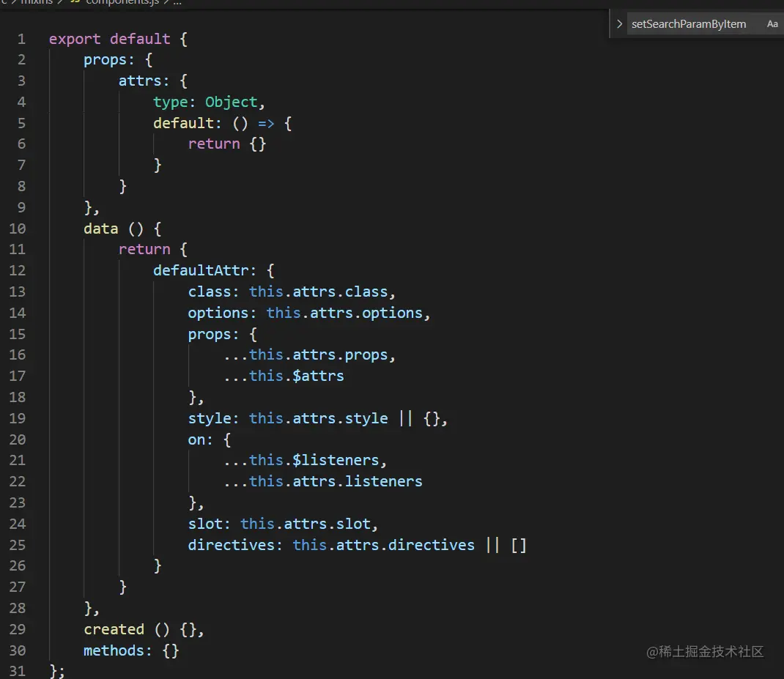The image size is (784, 679).
Task: Click line number 31 in the gutter
Action: point(18,671)
